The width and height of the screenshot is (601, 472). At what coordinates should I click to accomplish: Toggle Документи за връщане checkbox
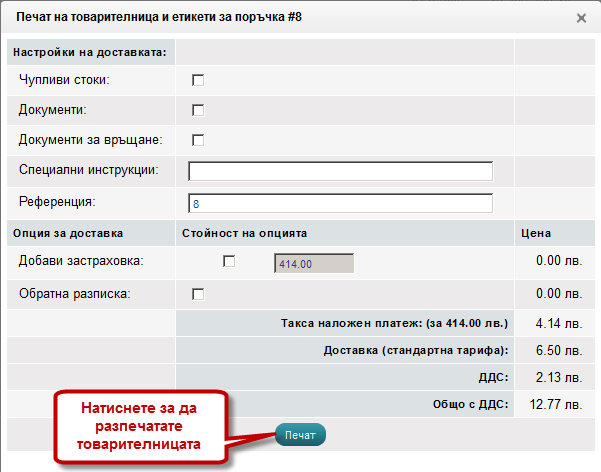pyautogui.click(x=198, y=140)
